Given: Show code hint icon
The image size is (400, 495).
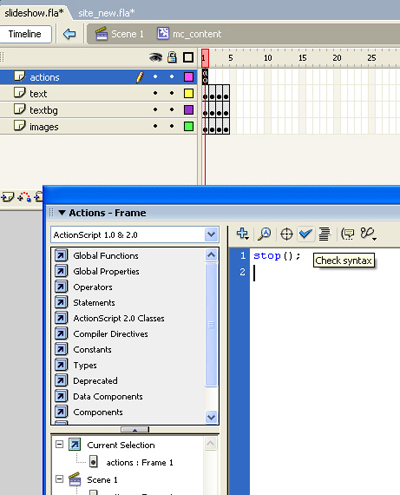Looking at the screenshot, I should point(348,234).
